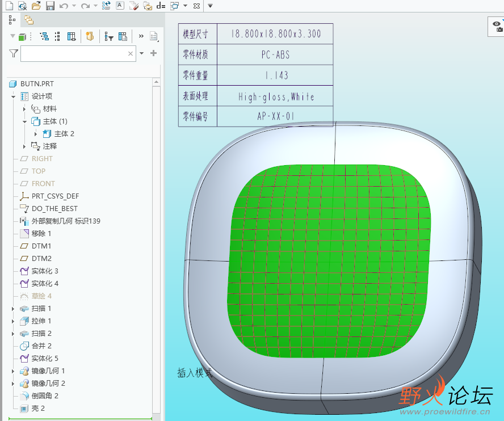Click the d= relations icon
Screen dimensions: 504x421
[161, 6]
